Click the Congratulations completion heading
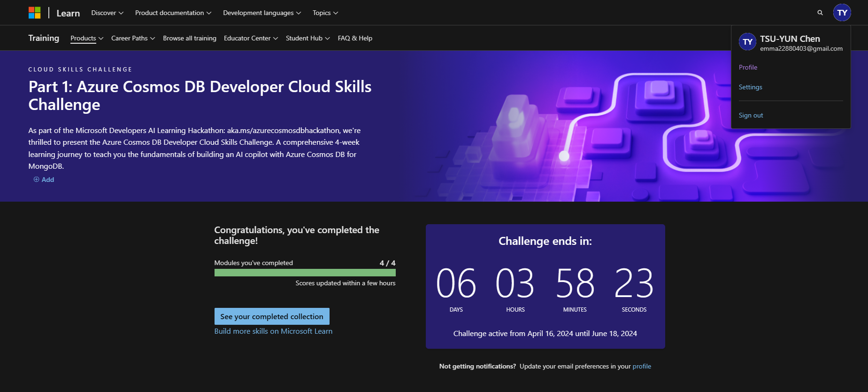 [297, 235]
